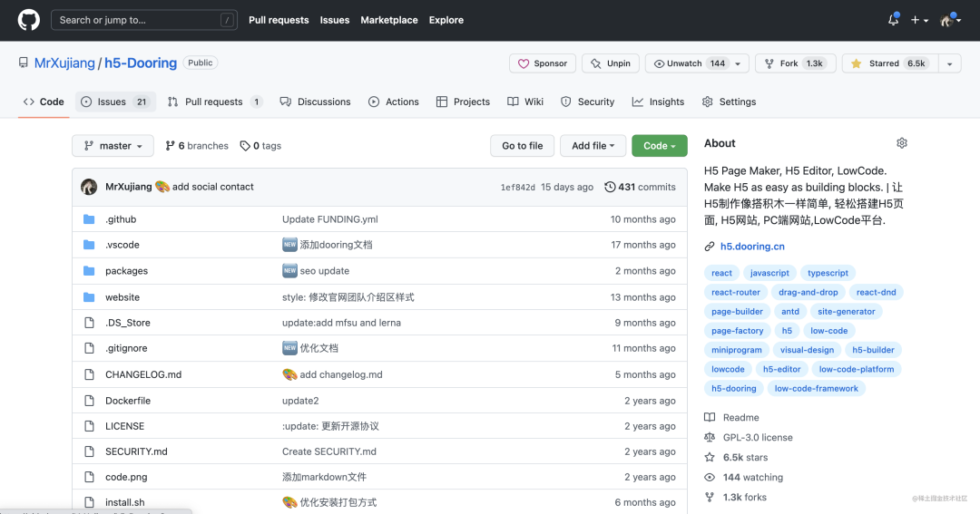980x514 pixels.
Task: Open the SECURITY.md file
Action: 136,451
